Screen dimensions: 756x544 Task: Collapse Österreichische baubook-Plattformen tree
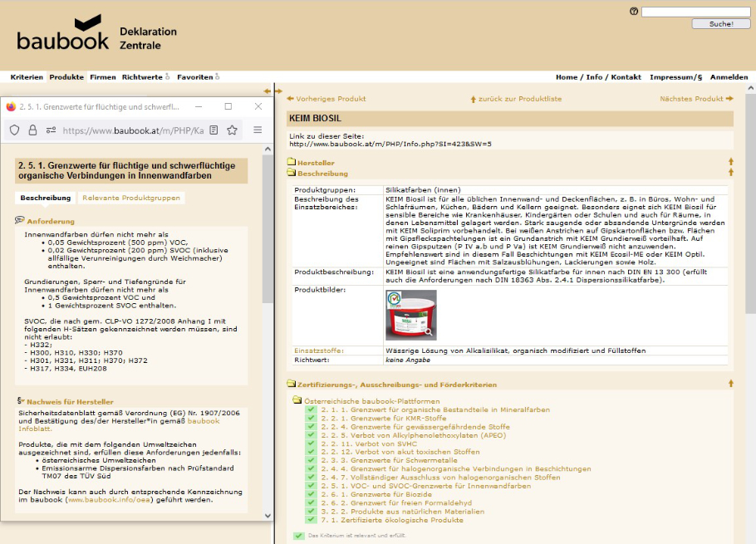pyautogui.click(x=371, y=401)
